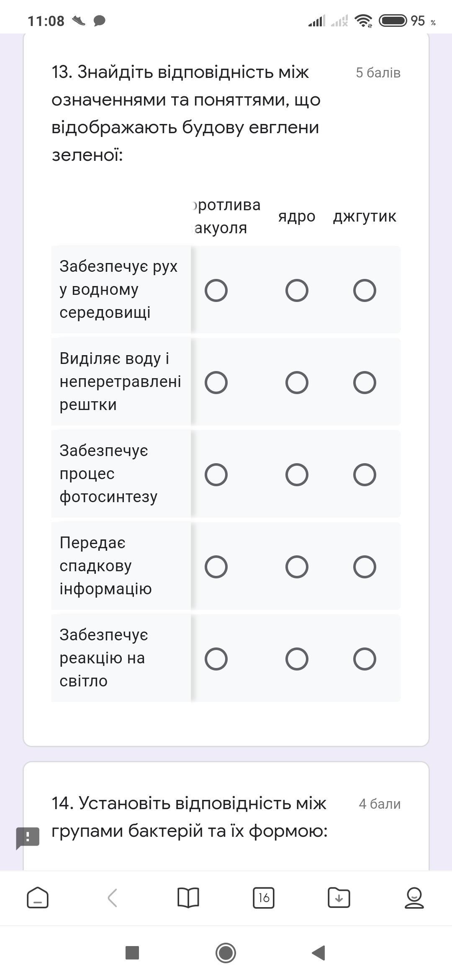This screenshot has height=980, width=452.
Task: Select джгутик for "Забезпечує рух у водному середовищі"
Action: 365,291
